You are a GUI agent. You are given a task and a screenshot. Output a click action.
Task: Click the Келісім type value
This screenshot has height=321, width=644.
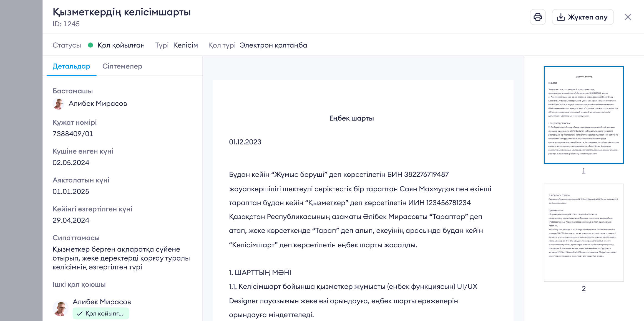click(185, 45)
